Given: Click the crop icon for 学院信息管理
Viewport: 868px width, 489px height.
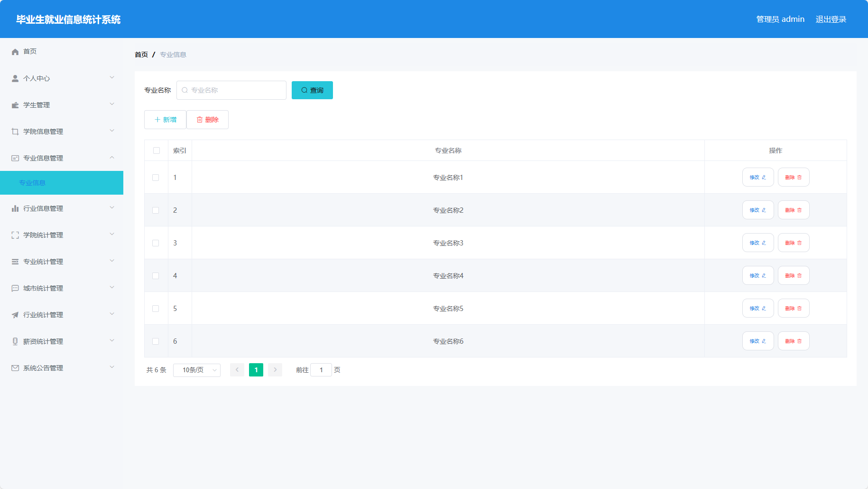Looking at the screenshot, I should pos(15,132).
